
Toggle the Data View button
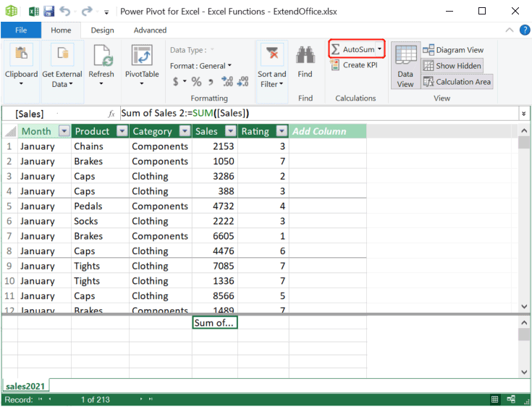(x=405, y=65)
